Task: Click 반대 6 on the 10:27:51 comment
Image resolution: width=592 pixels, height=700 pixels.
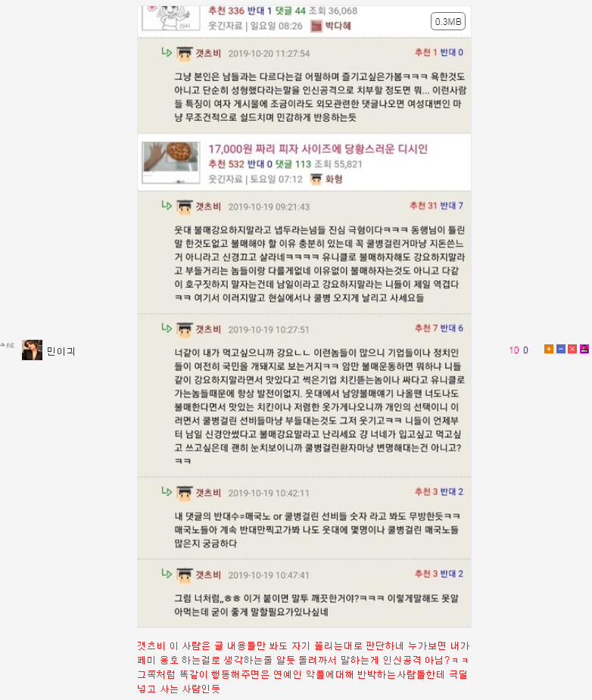Action: pos(452,328)
